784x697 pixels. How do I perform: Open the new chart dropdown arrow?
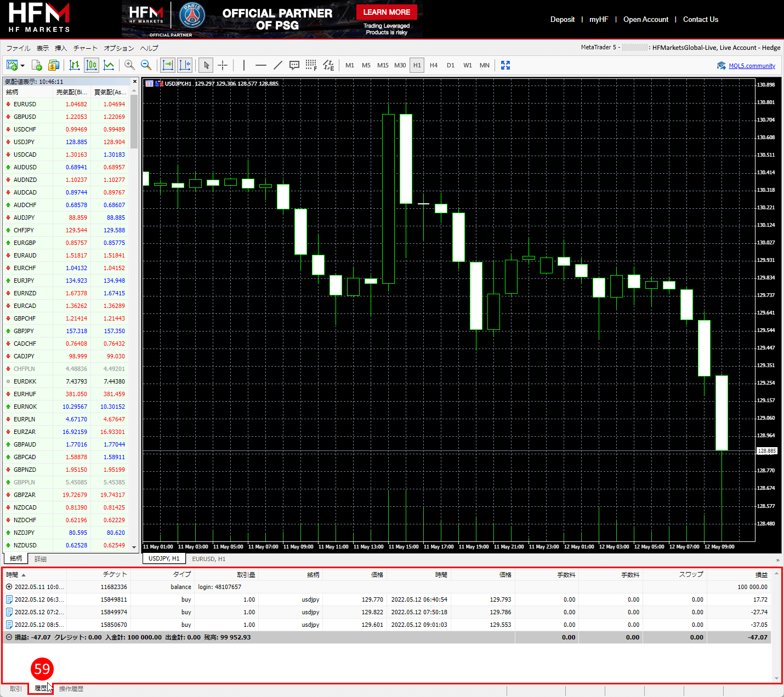22,66
